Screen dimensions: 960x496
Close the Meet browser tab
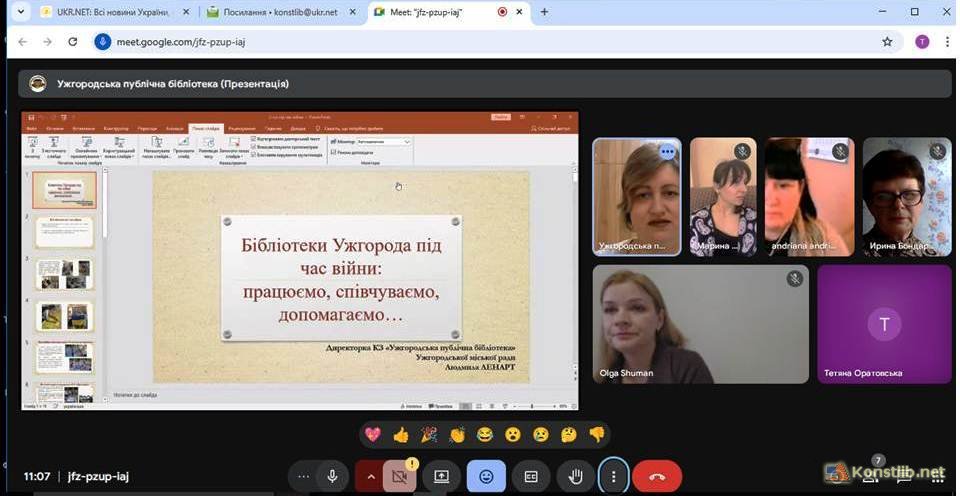(520, 12)
